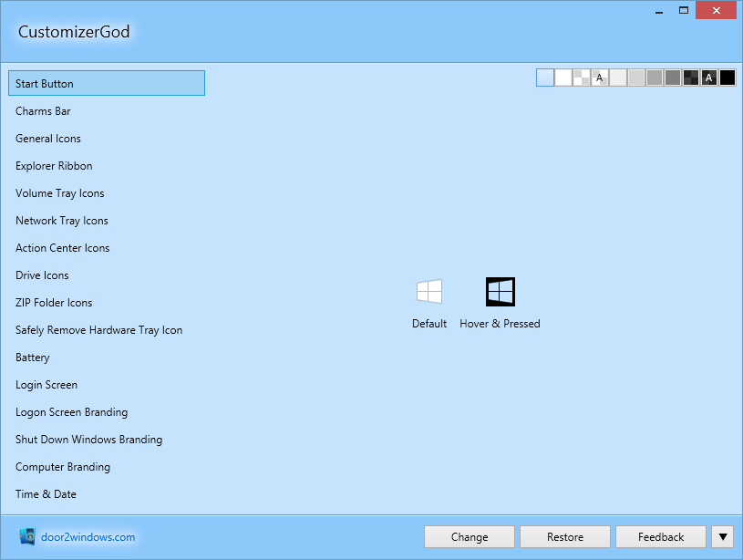Pick the solid black background swatch
This screenshot has height=560, width=743.
(x=728, y=78)
